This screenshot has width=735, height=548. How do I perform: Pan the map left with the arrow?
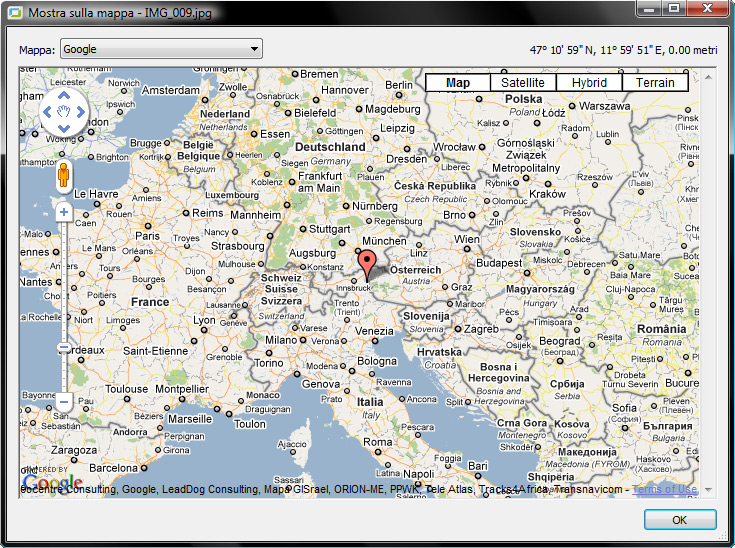[x=47, y=112]
